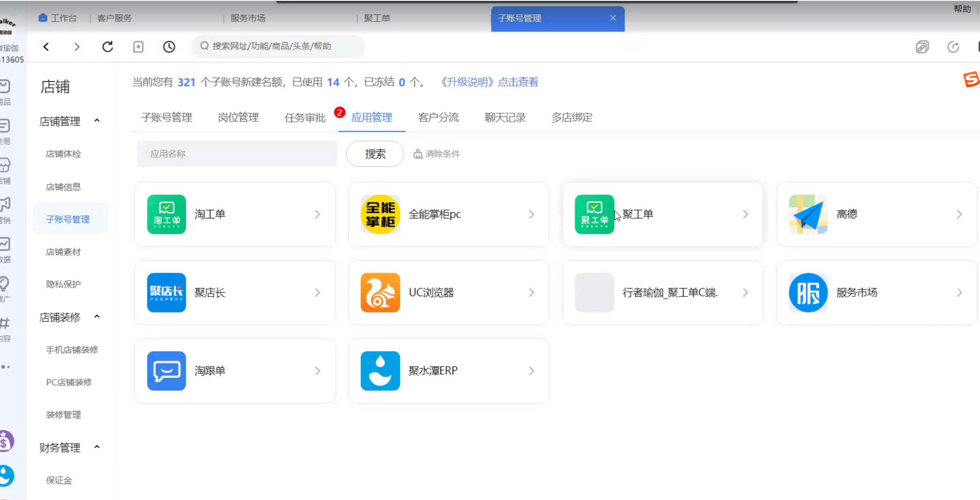Open the 聊天记录 tab
The image size is (980, 500).
(505, 117)
